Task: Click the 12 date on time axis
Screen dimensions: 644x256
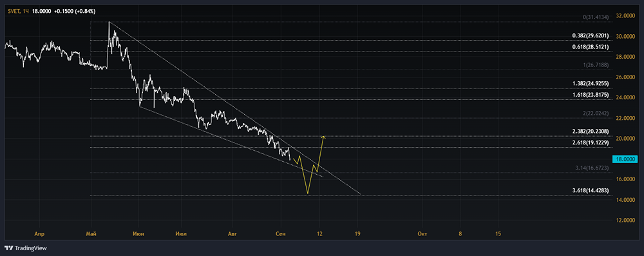Action: pyautogui.click(x=319, y=234)
